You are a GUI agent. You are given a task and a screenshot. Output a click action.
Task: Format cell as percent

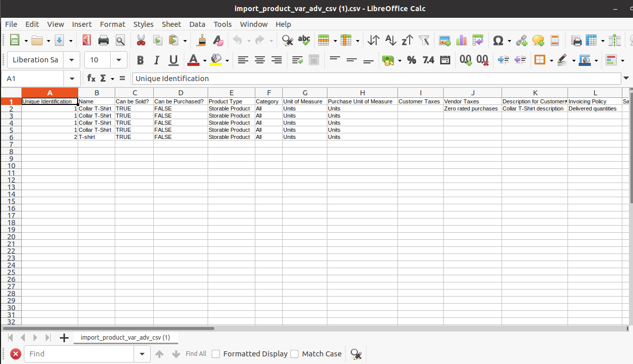412,60
